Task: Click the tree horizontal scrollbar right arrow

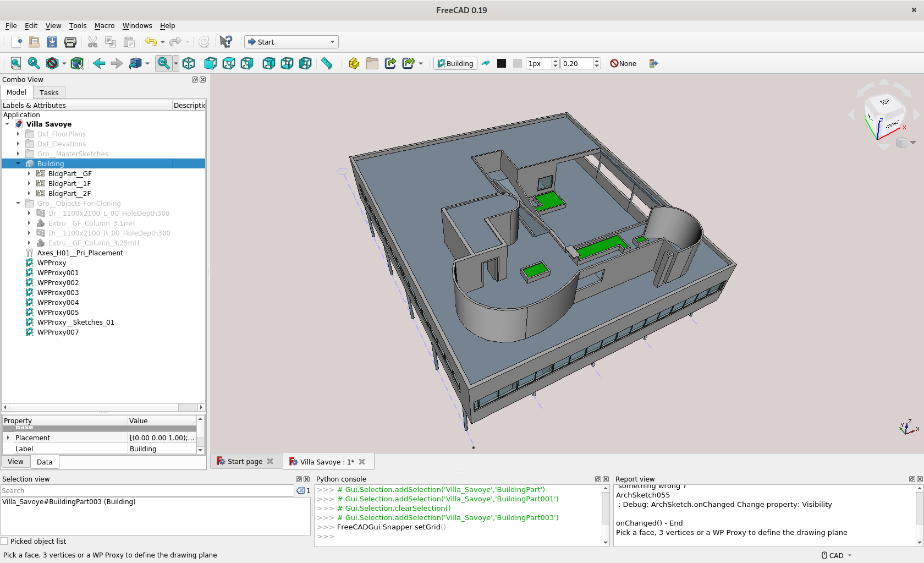Action: pyautogui.click(x=201, y=407)
